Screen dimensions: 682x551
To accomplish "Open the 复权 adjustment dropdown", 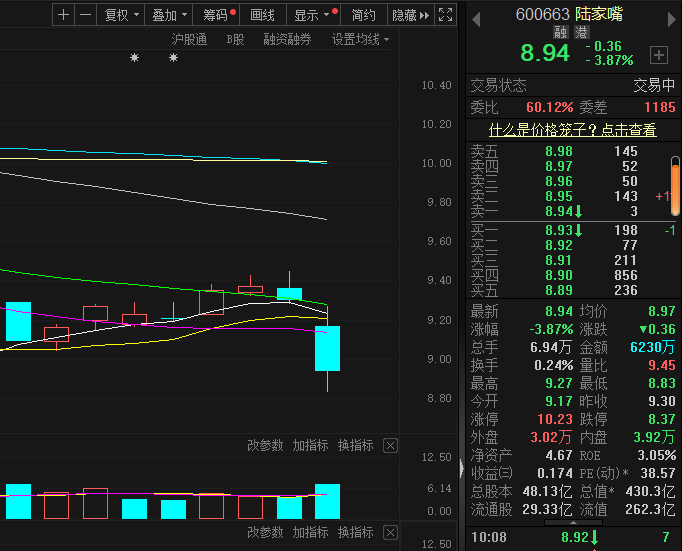I will point(121,15).
